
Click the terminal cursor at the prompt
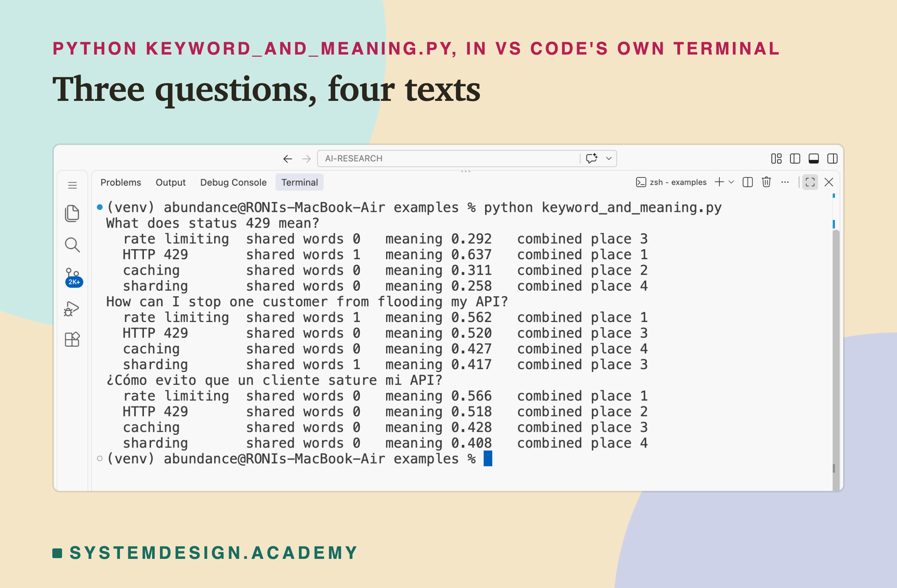488,458
